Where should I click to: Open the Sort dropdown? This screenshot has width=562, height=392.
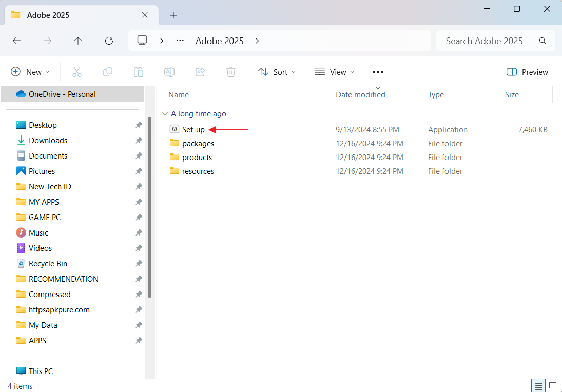[x=277, y=72]
